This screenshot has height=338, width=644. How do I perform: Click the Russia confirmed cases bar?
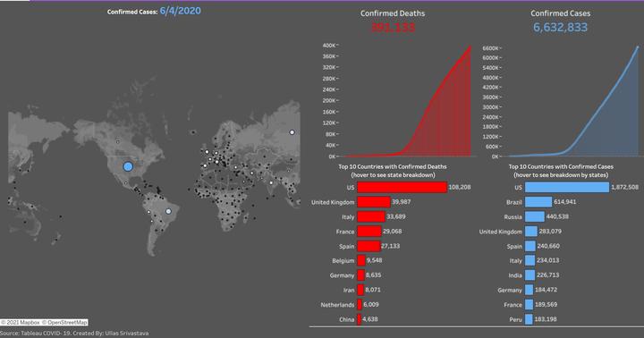535,216
